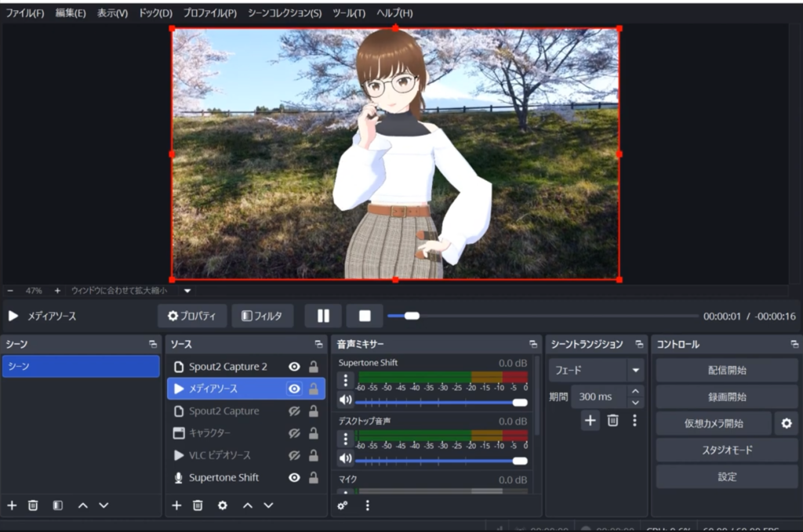Viewport: 803px width, 532px height.
Task: Increase transition duration with up arrow
Action: 635,391
